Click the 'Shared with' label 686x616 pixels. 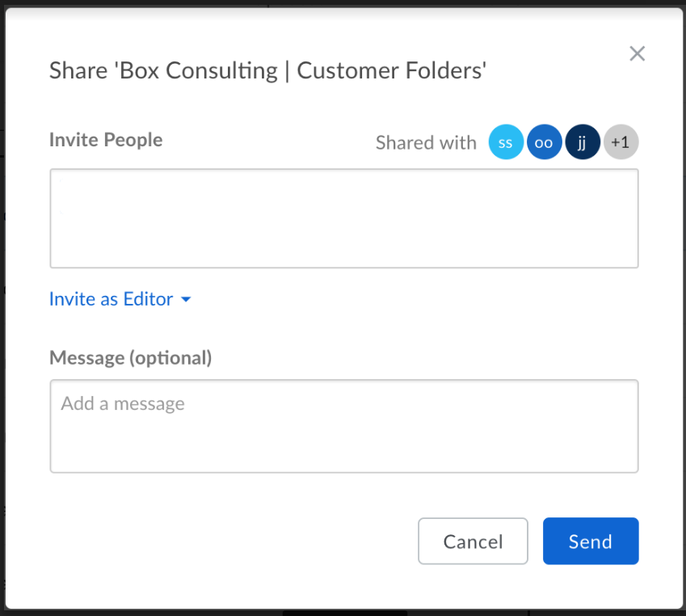426,141
